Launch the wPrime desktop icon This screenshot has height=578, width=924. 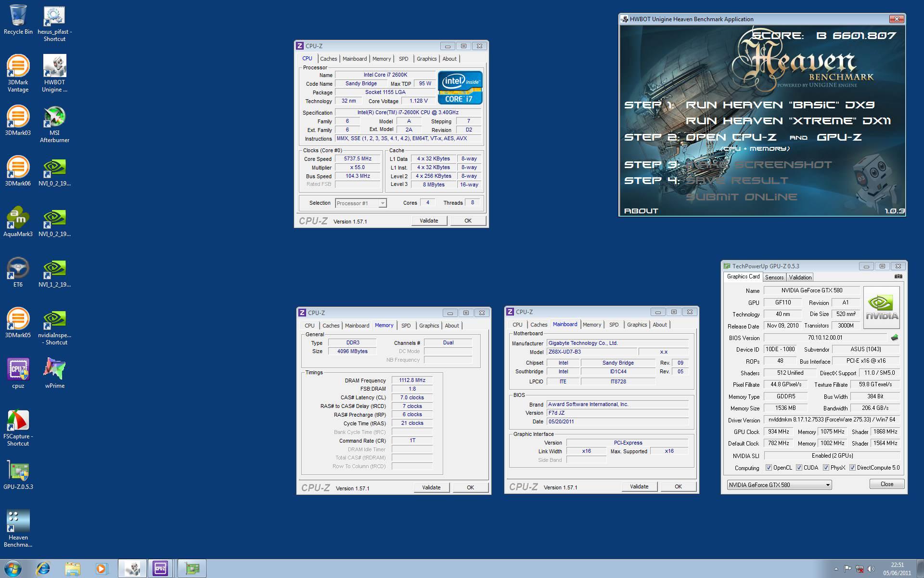point(54,373)
